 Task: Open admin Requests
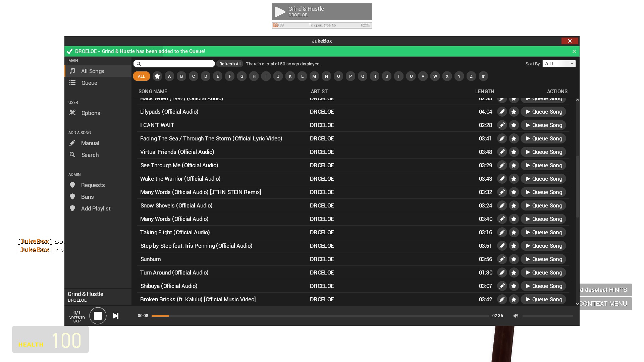click(x=98, y=185)
